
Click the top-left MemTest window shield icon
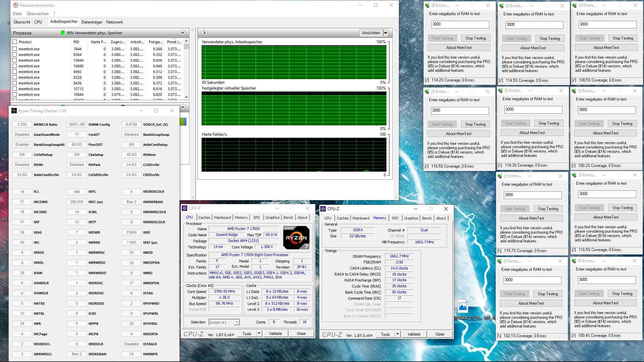[427, 5]
